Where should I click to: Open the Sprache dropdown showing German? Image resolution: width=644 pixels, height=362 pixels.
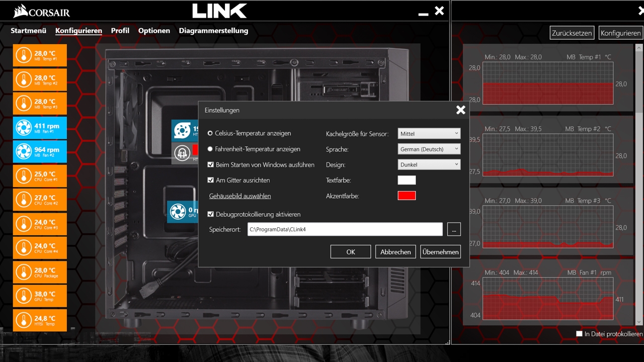click(429, 149)
